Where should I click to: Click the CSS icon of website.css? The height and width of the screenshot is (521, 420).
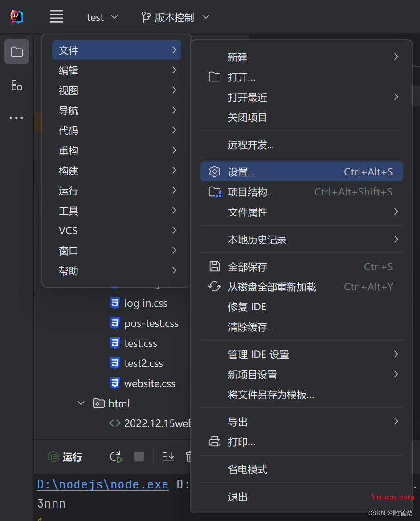point(114,383)
